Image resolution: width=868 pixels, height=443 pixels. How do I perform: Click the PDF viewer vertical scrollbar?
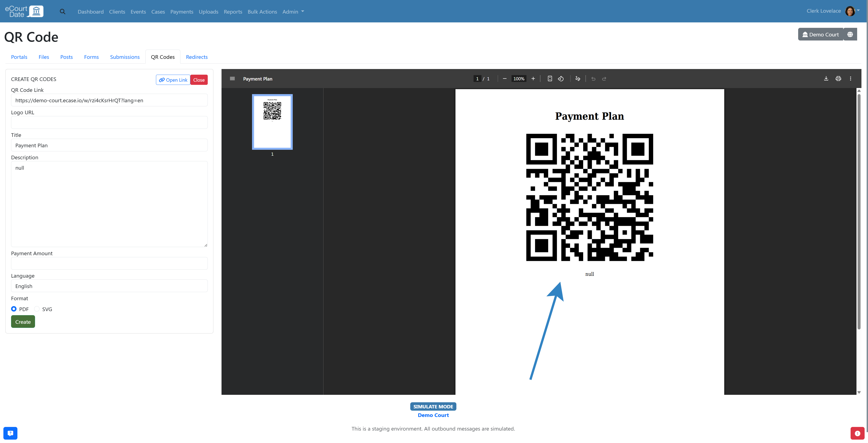[x=859, y=211]
